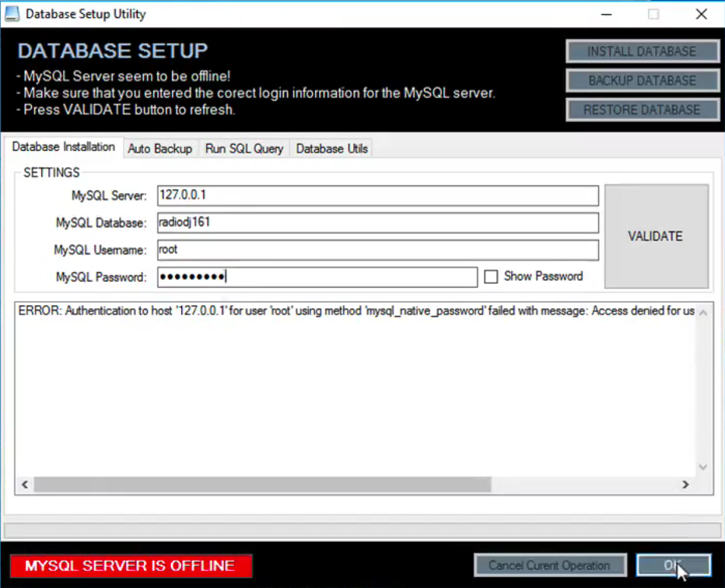Close the Database Setup Utility window
This screenshot has width=725, height=588.
pos(702,14)
